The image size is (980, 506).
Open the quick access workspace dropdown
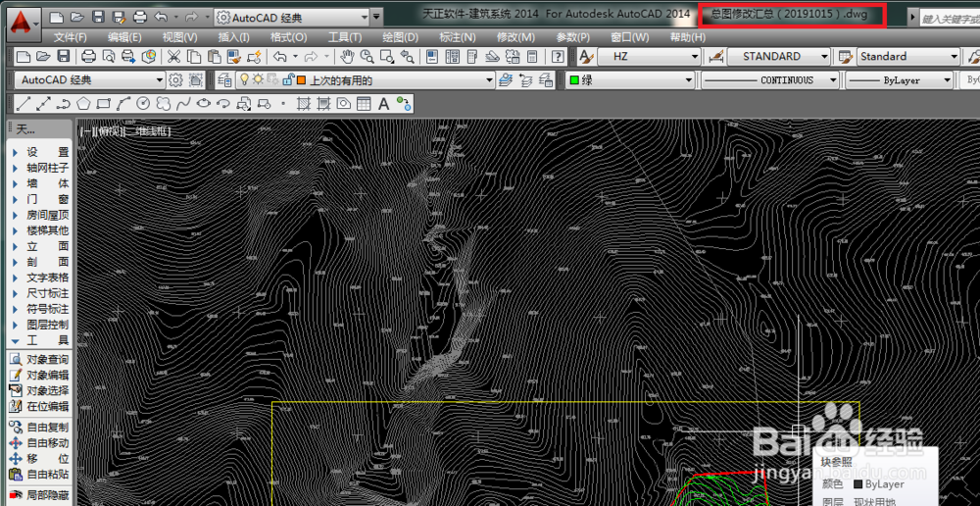(x=292, y=18)
